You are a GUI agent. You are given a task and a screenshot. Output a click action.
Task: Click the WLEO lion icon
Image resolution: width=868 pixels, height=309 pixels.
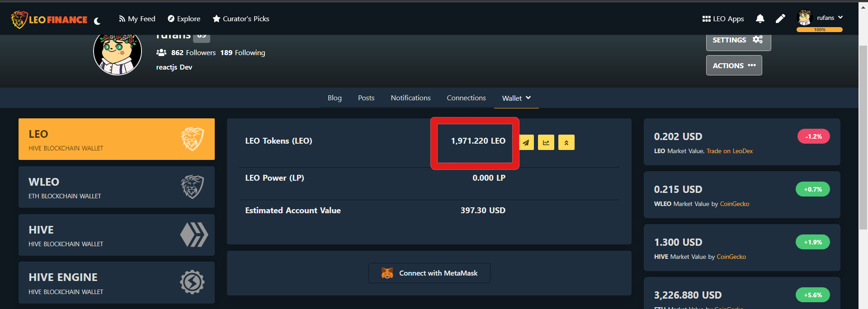[193, 187]
